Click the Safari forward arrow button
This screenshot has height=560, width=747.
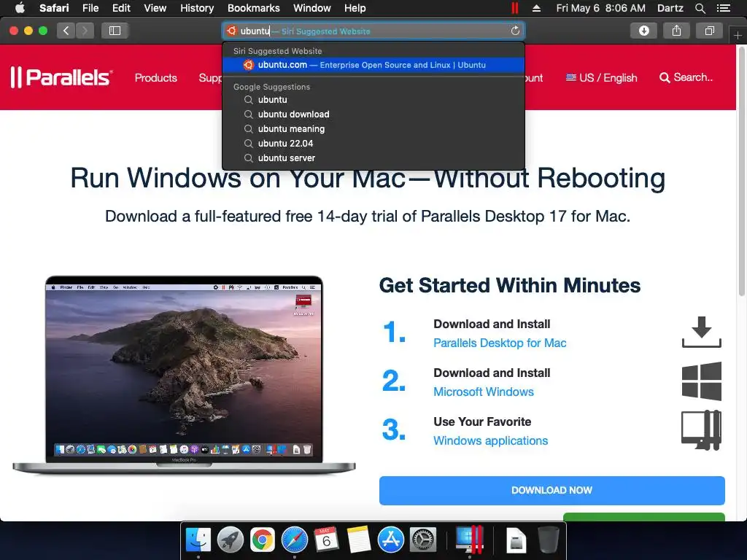click(85, 31)
